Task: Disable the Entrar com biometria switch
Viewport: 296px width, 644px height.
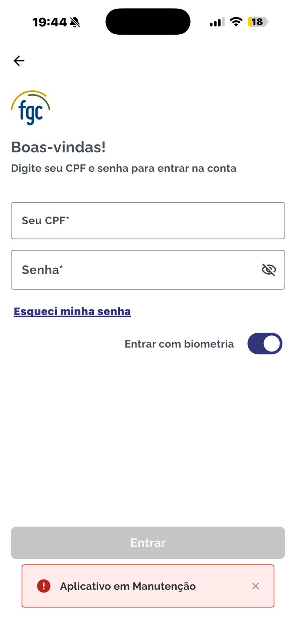Action: tap(265, 344)
